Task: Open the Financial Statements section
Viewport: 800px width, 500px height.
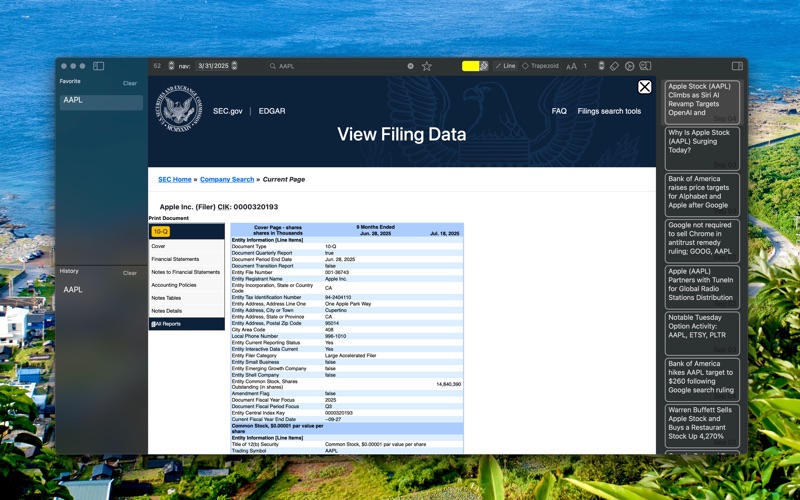Action: click(186, 259)
